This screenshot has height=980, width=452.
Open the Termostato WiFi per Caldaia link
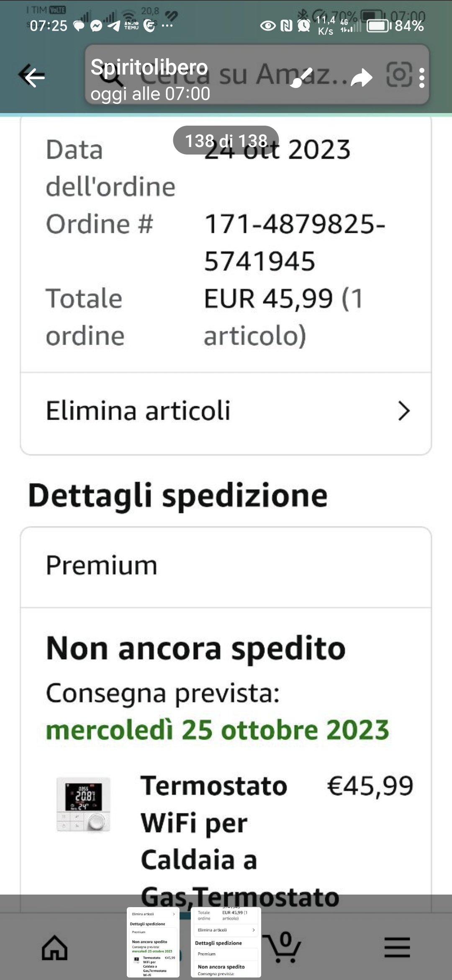213,823
